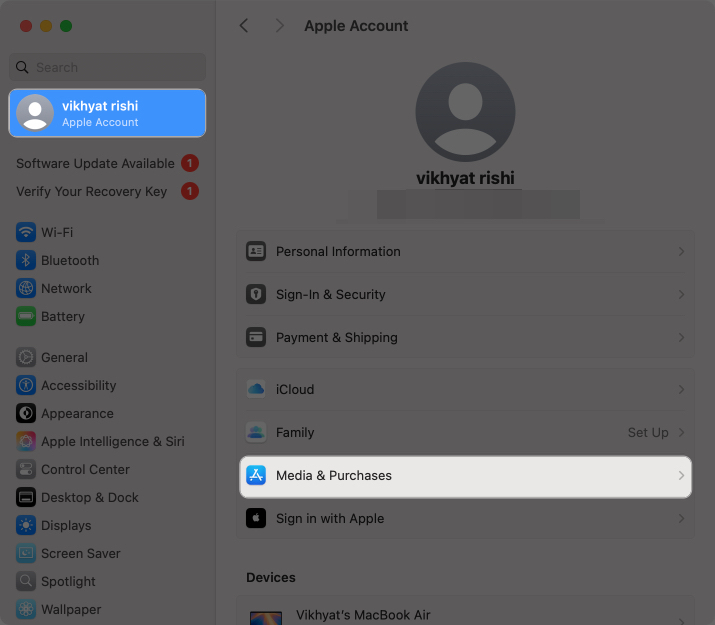Expand Sign in with Apple chevron

[x=681, y=518]
